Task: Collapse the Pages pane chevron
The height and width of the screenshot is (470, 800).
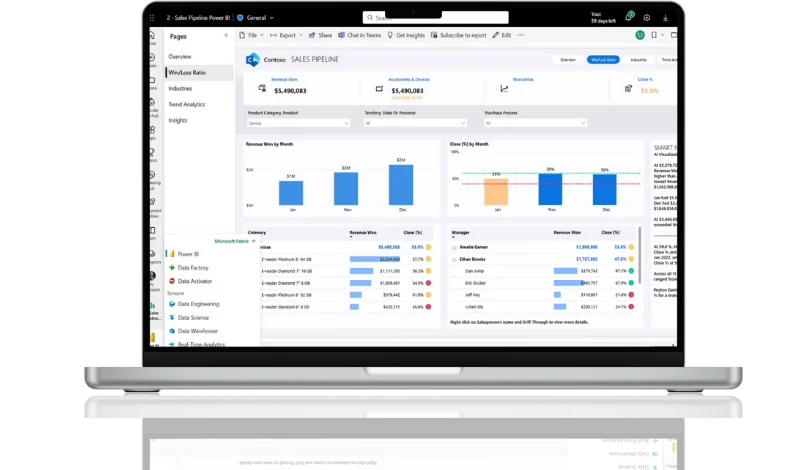Action: [226, 35]
